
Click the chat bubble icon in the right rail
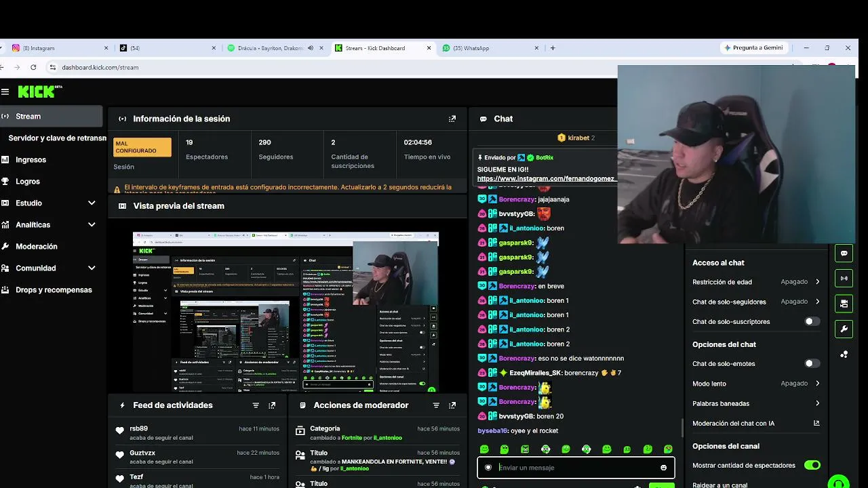pos(844,253)
